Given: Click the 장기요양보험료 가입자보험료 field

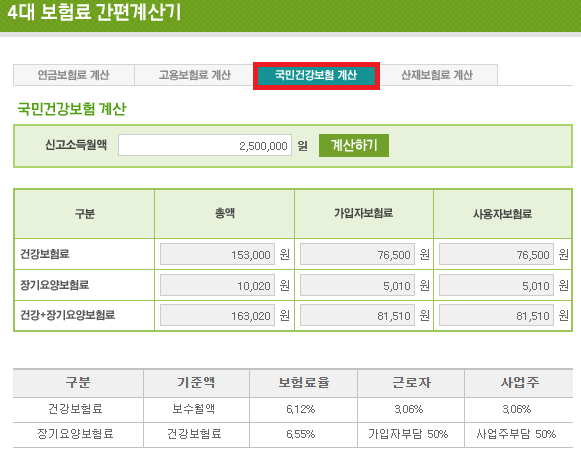Looking at the screenshot, I should [x=357, y=285].
